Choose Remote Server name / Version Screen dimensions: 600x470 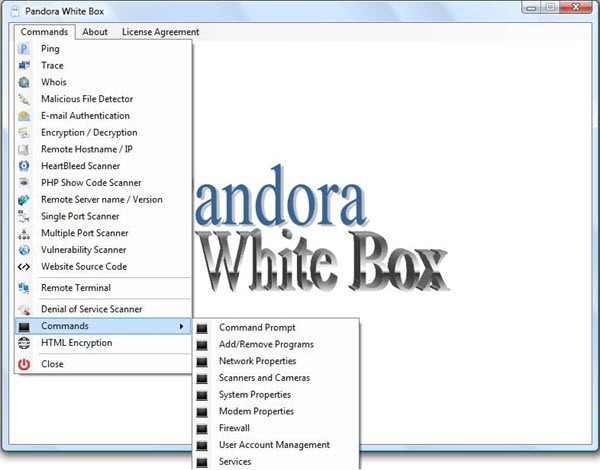(x=103, y=199)
